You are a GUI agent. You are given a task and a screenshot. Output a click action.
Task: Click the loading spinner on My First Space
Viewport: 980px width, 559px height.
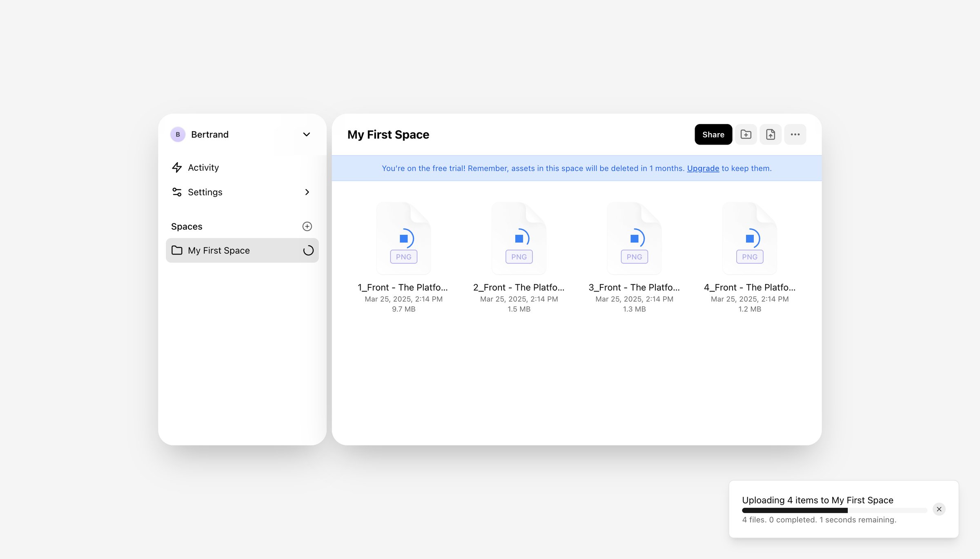pos(308,250)
